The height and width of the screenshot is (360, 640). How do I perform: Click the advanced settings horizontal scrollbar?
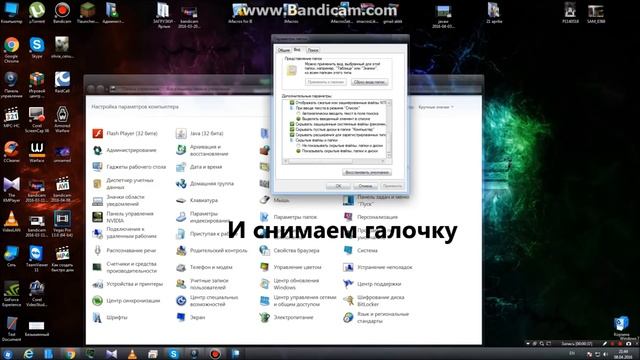335,161
